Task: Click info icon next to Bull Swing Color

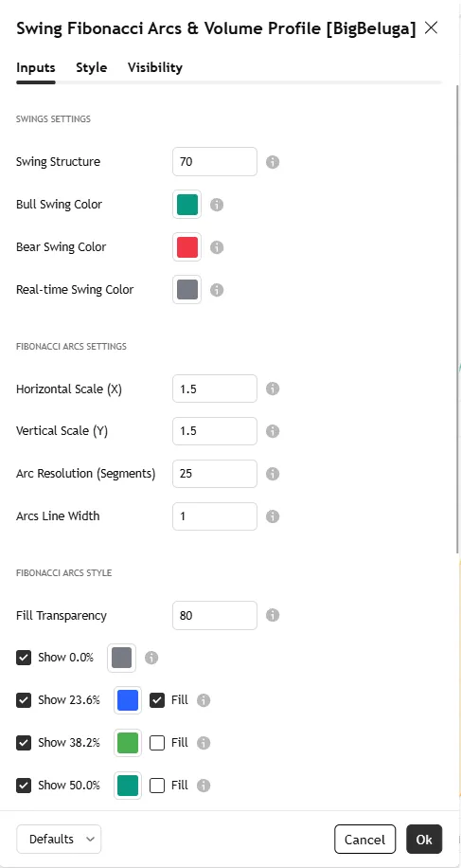Action: pos(217,205)
